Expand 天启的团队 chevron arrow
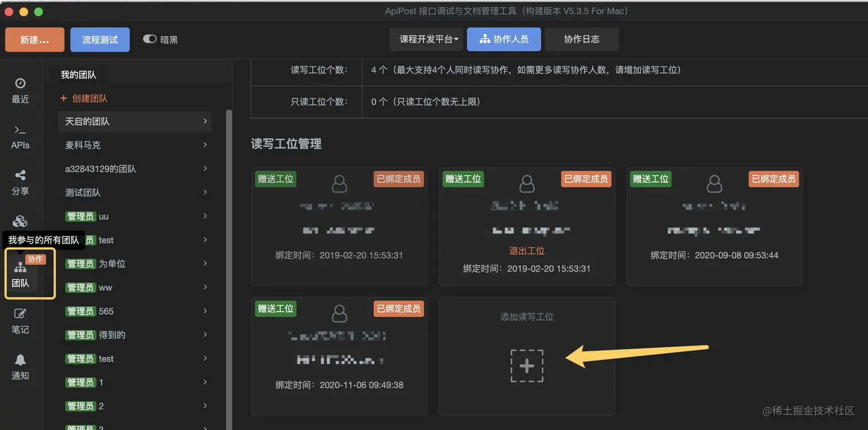 205,121
